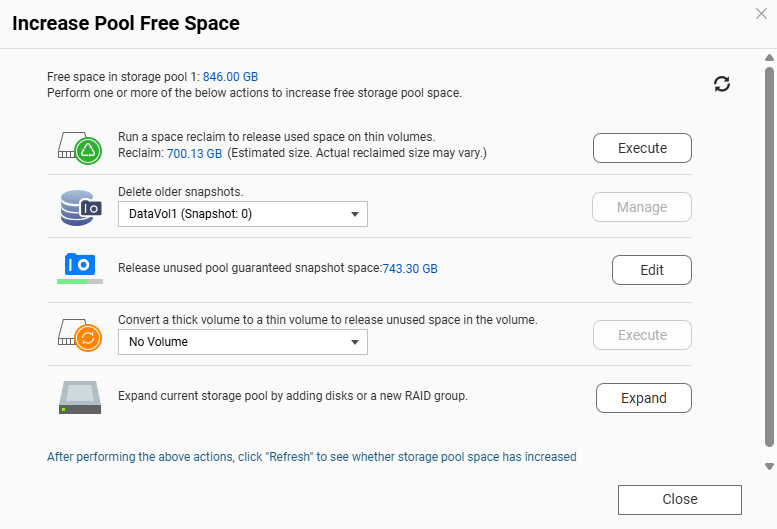Click the Expand button for storage pool
The width and height of the screenshot is (777, 529).
(643, 398)
